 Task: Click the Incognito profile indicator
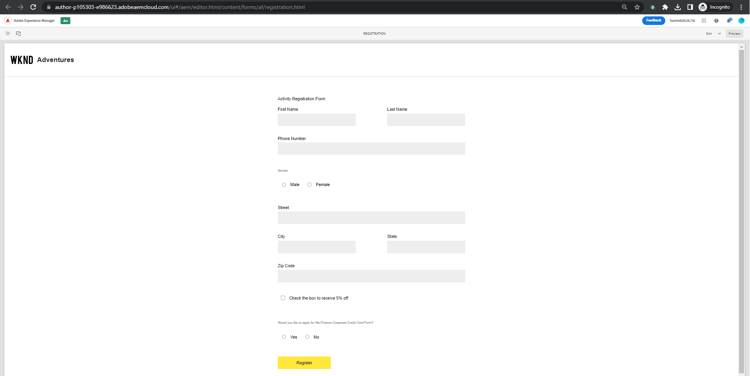coord(716,7)
